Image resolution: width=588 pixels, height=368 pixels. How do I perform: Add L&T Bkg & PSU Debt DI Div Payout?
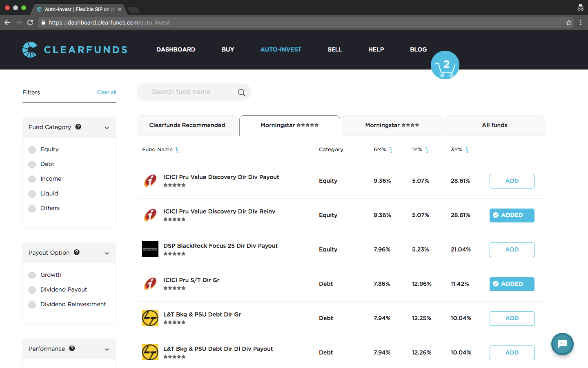pos(512,353)
